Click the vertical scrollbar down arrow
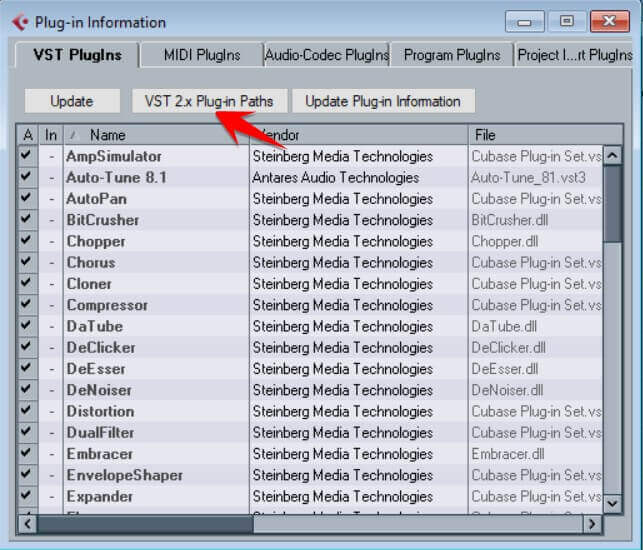Screen dimensions: 643x550 (613, 503)
